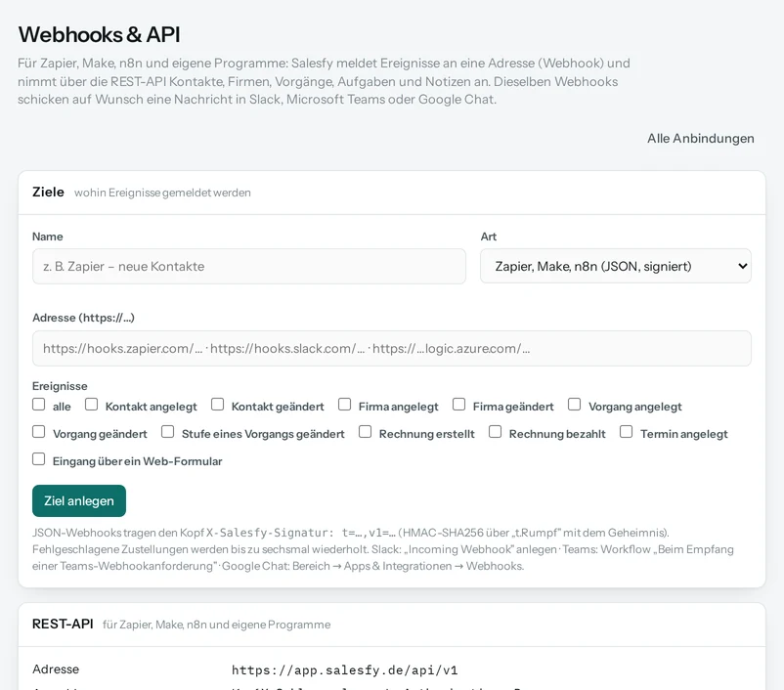Click the 'Adresse' row label under REST-API
The image size is (784, 690).
[56, 669]
